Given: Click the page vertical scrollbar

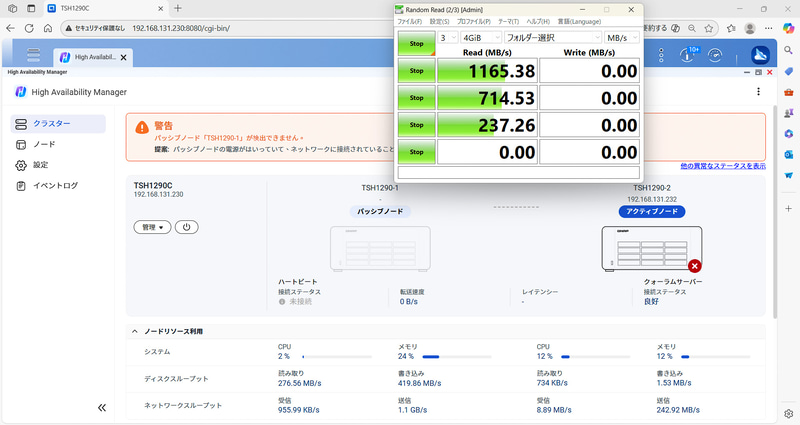Looking at the screenshot, I should point(775,212).
